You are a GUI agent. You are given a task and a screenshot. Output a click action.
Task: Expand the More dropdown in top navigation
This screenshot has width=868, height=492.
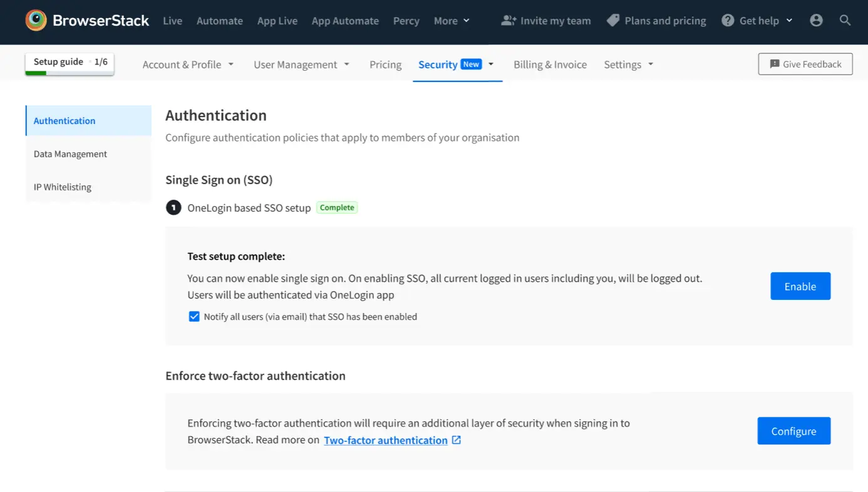click(x=452, y=21)
